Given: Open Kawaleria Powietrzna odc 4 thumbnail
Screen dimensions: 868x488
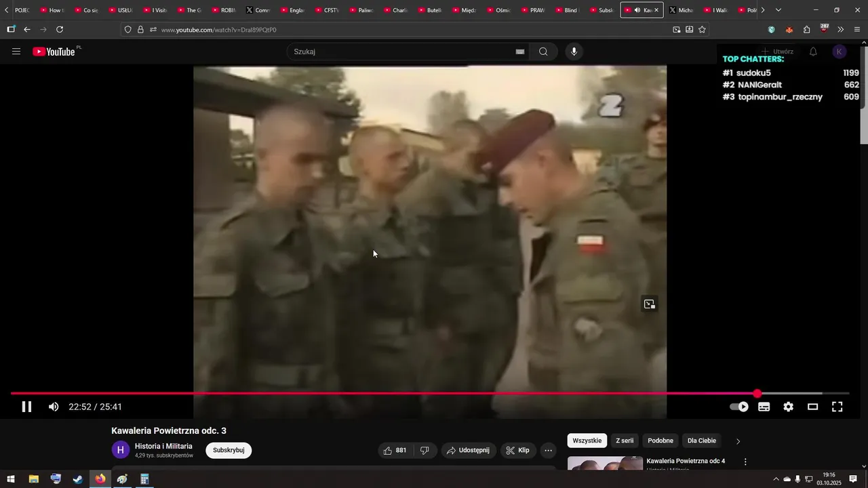Looking at the screenshot, I should (605, 464).
